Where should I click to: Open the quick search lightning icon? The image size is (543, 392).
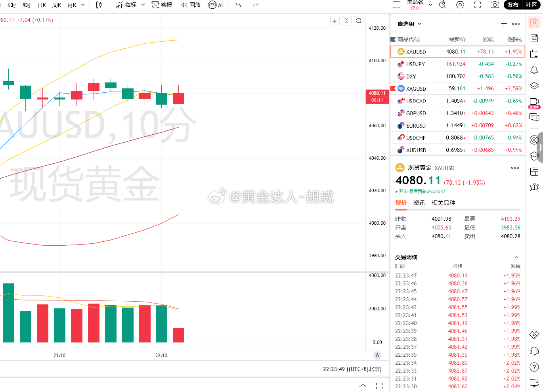coord(443,5)
